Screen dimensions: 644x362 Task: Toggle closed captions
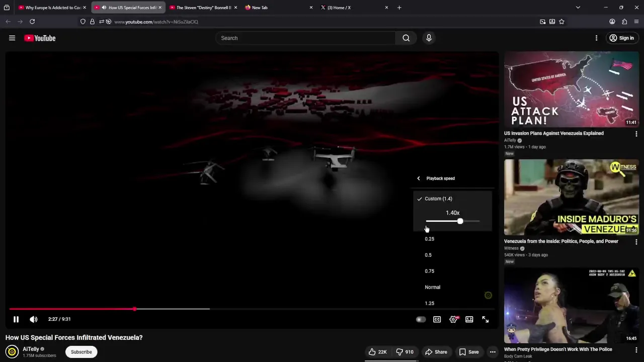tap(437, 319)
